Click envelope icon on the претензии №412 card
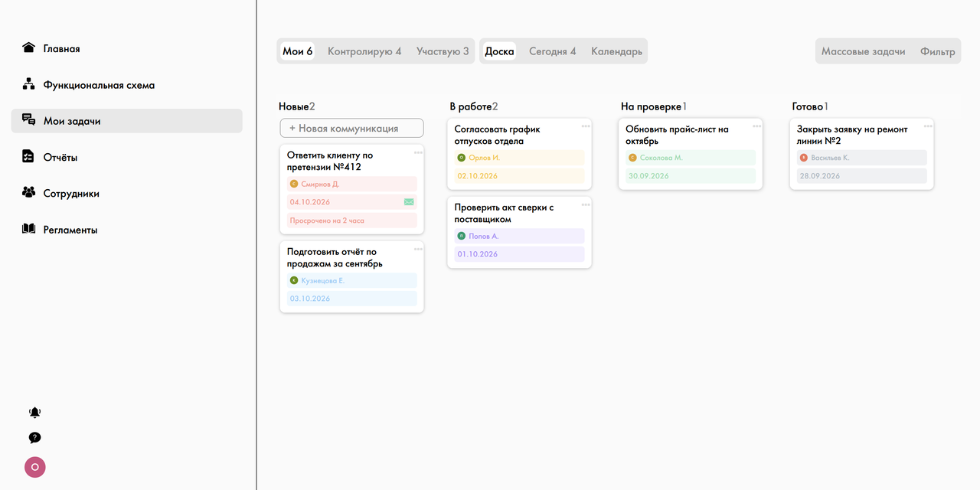Image resolution: width=980 pixels, height=490 pixels. click(x=409, y=202)
